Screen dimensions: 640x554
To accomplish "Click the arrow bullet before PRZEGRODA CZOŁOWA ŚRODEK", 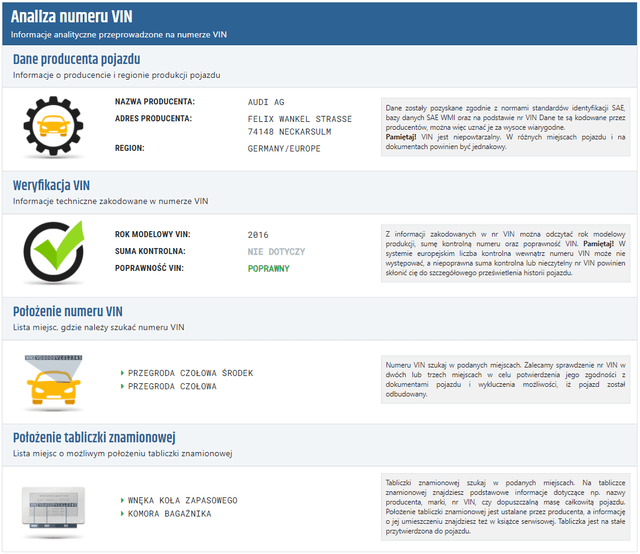I will pyautogui.click(x=122, y=373).
